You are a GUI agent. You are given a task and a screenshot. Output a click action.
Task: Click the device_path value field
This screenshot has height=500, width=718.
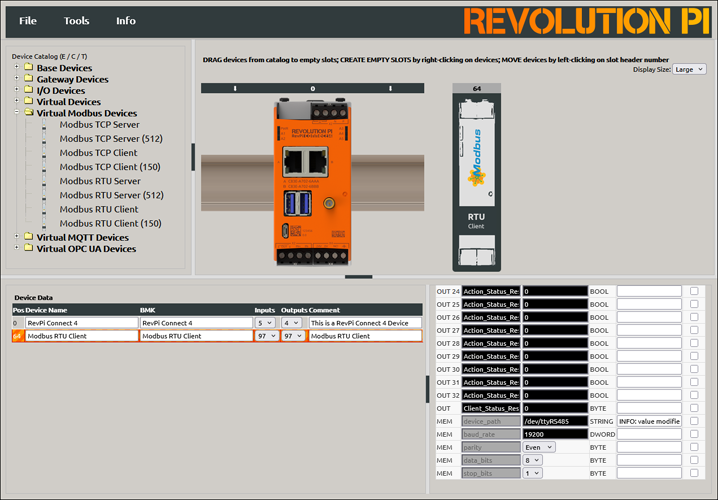tap(555, 421)
